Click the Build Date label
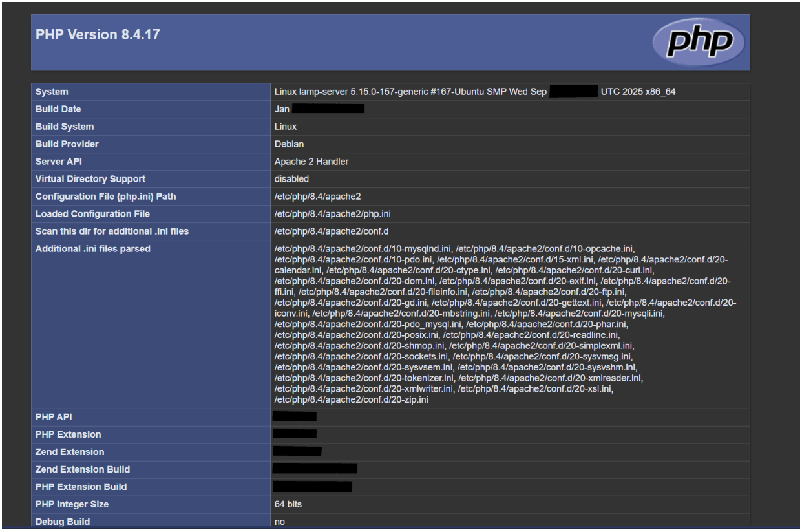Screen dimensions: 802x532 pos(58,109)
